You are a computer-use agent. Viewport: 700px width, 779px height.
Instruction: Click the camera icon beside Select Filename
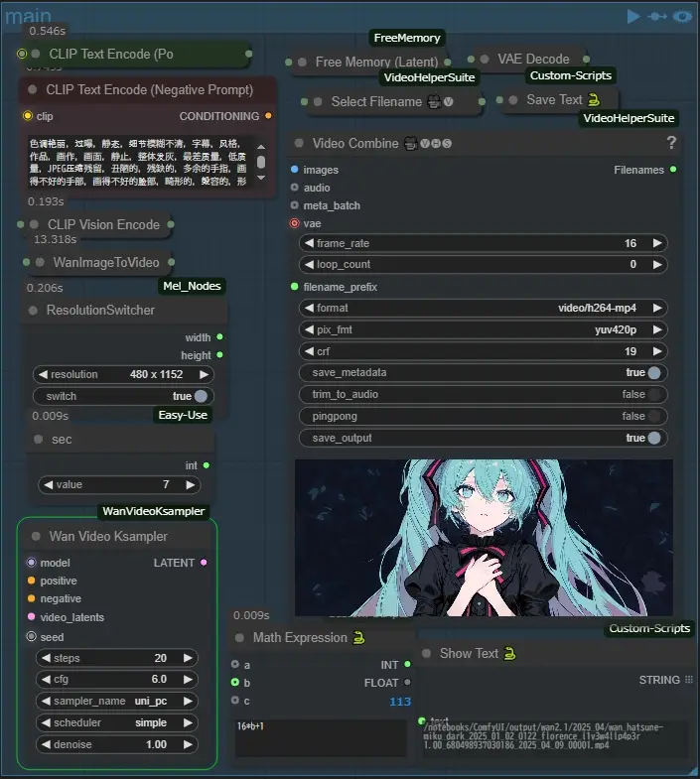pyautogui.click(x=434, y=102)
